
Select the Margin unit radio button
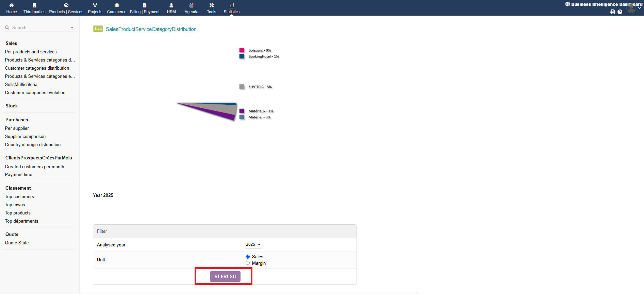248,263
